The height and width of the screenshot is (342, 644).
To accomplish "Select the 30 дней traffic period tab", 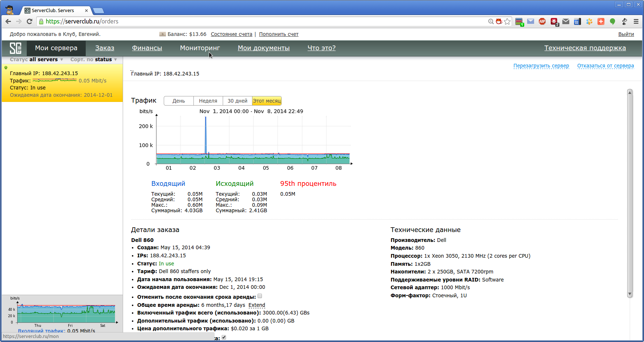I will (x=237, y=101).
